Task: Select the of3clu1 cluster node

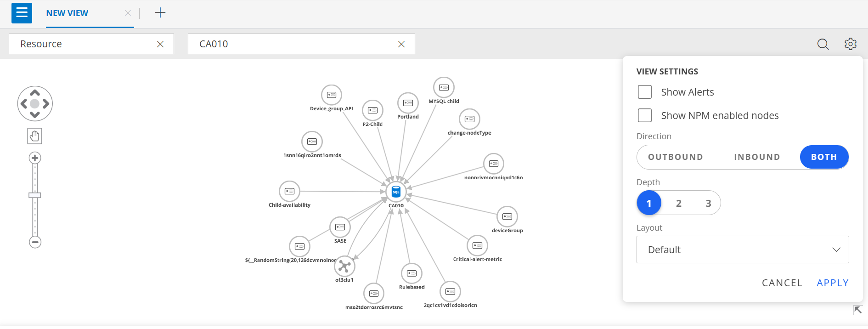Action: point(344,266)
